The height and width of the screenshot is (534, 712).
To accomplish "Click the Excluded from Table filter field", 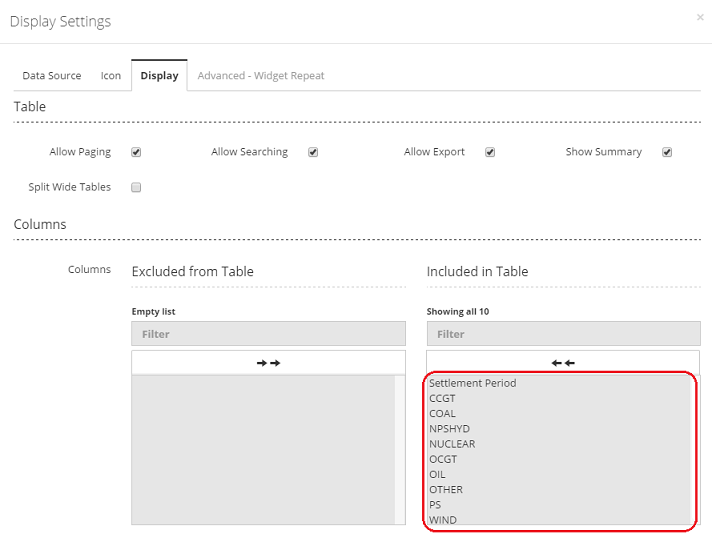I will coord(268,334).
